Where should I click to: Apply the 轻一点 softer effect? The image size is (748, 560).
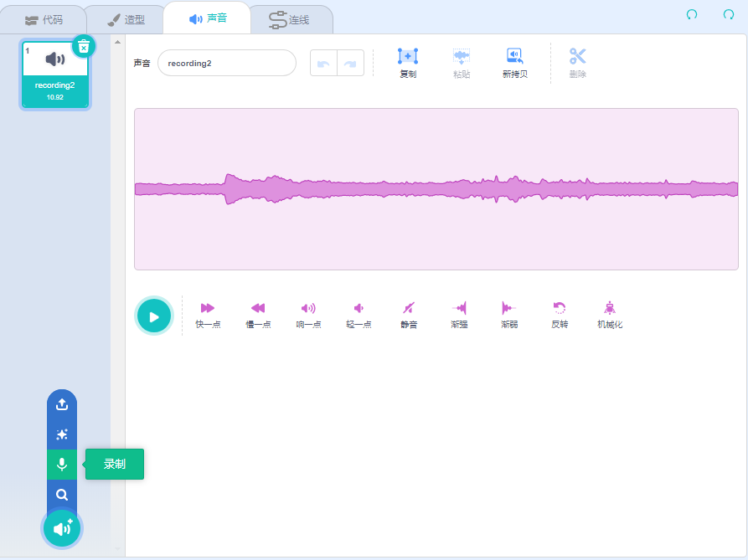pyautogui.click(x=359, y=315)
